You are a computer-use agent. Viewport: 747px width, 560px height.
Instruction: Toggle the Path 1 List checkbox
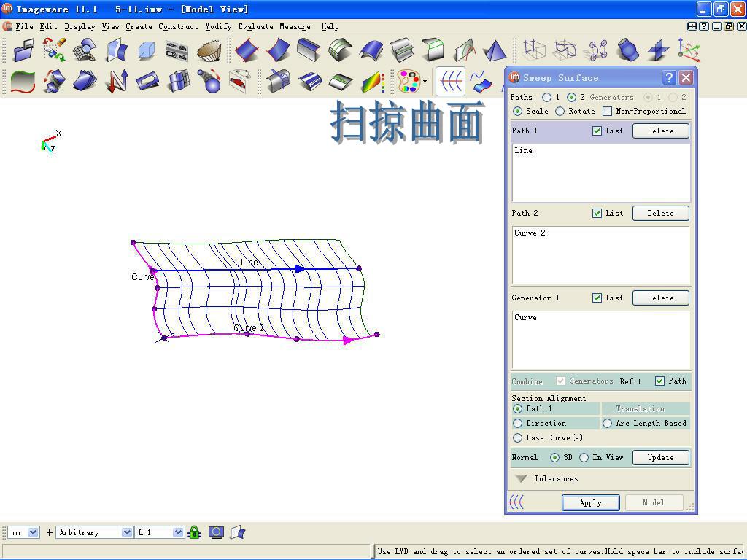pyautogui.click(x=597, y=131)
